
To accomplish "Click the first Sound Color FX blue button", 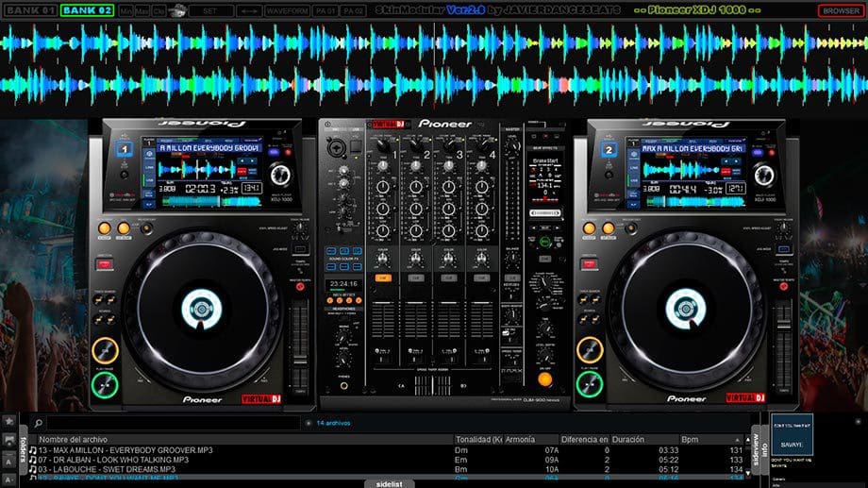I will coord(331,251).
